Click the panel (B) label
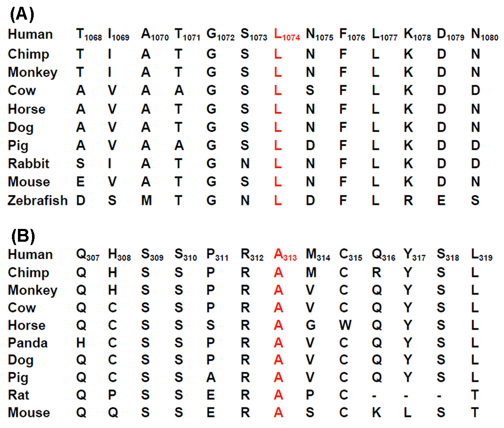Screen dimensions: 504x428 (x=22, y=236)
